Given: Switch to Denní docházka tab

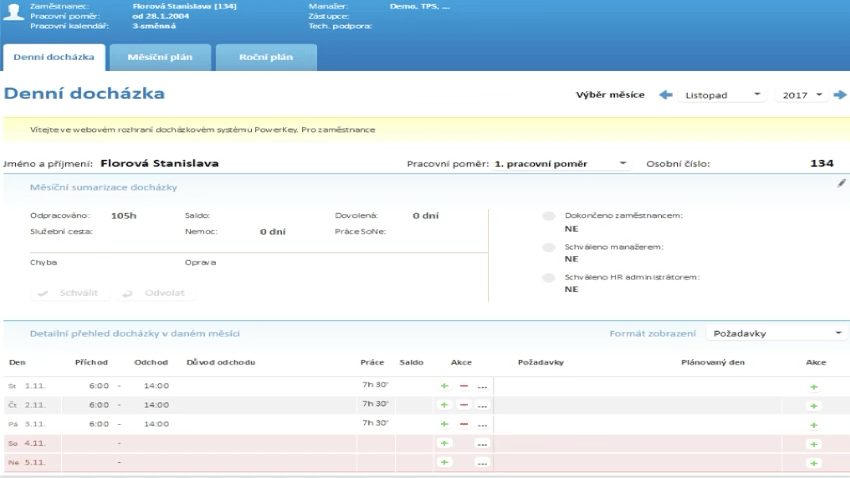Looking at the screenshot, I should (x=54, y=57).
